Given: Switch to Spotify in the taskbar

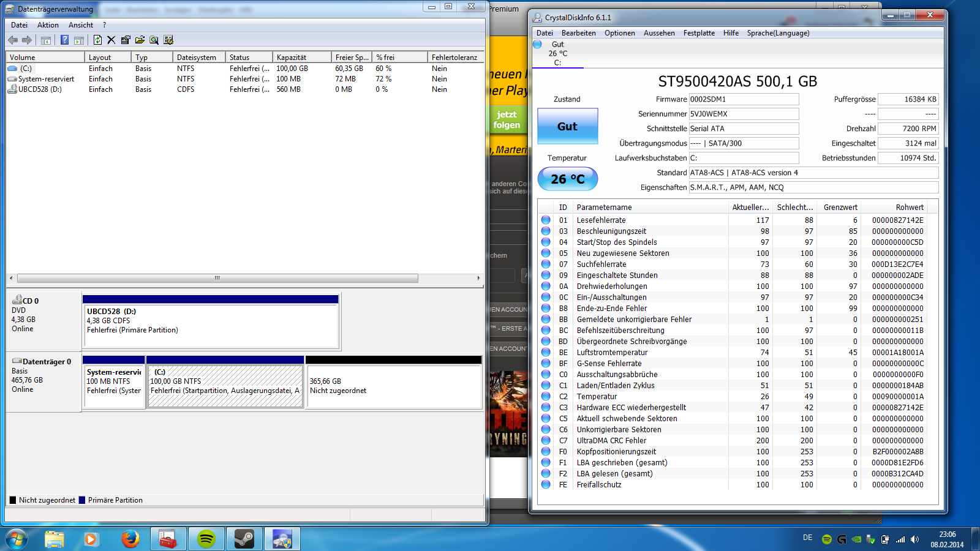Looking at the screenshot, I should tap(206, 539).
